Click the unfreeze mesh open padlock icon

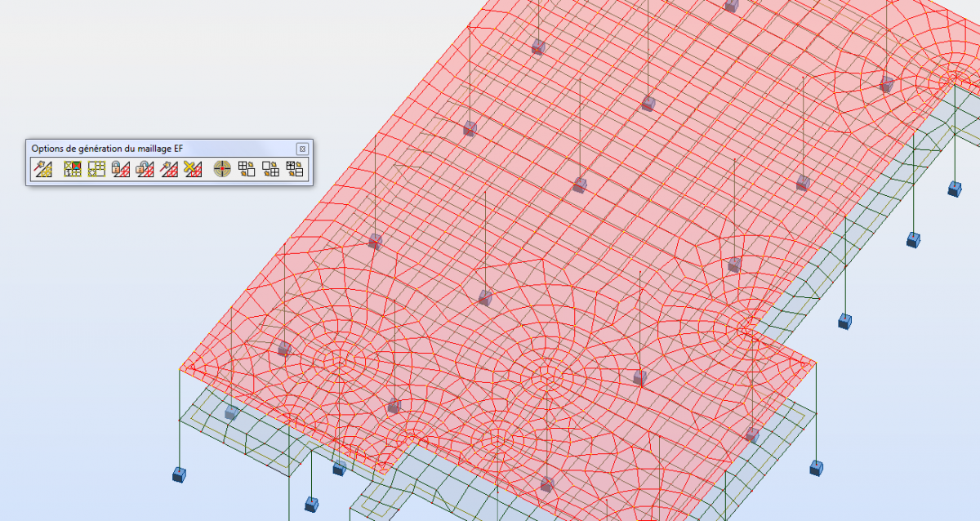coord(145,169)
